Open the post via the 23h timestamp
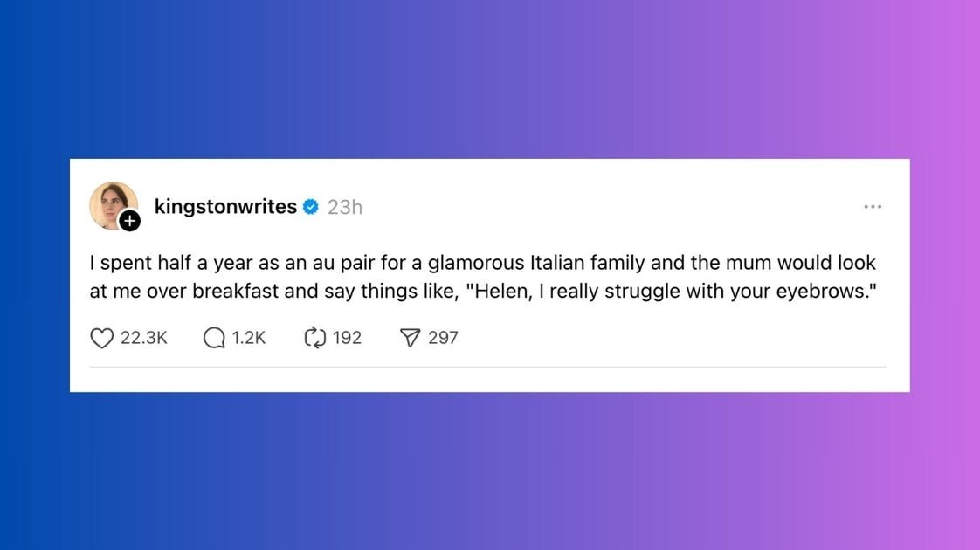This screenshot has width=980, height=550. click(345, 207)
